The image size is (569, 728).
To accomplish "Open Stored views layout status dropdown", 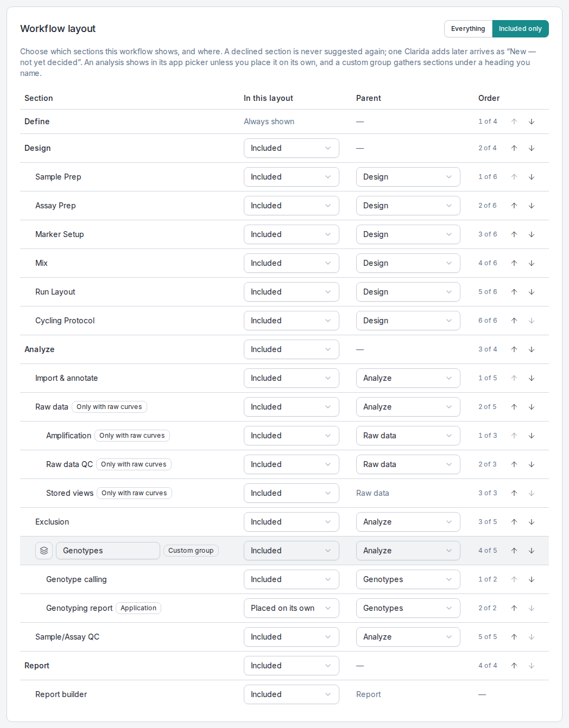I will (x=292, y=493).
